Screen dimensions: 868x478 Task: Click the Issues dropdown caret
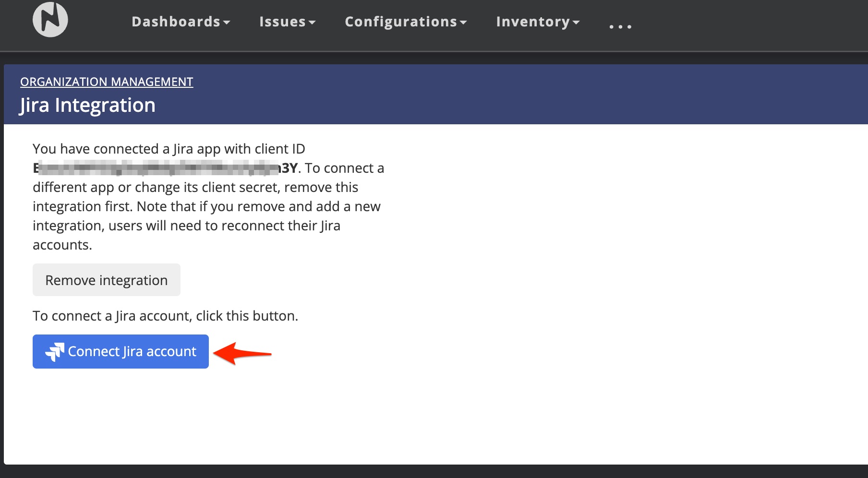[313, 23]
